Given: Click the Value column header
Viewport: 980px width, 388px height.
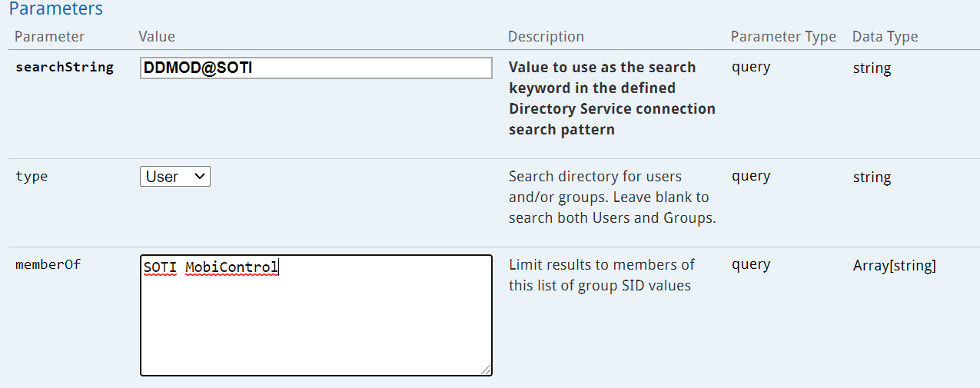Looking at the screenshot, I should click(157, 36).
